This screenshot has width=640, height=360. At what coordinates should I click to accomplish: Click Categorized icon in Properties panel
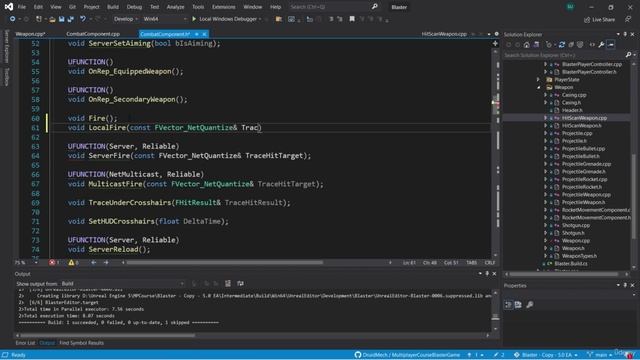pyautogui.click(x=508, y=304)
